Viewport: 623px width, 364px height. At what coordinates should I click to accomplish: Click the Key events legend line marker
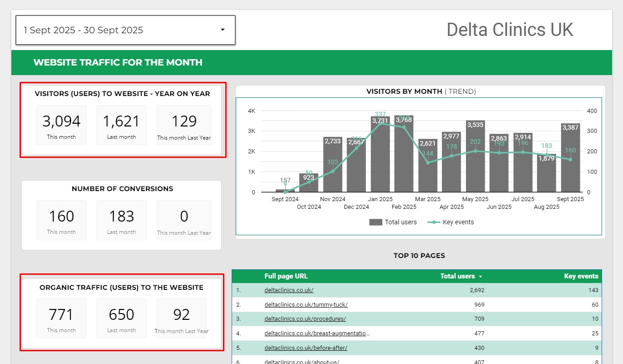[434, 222]
